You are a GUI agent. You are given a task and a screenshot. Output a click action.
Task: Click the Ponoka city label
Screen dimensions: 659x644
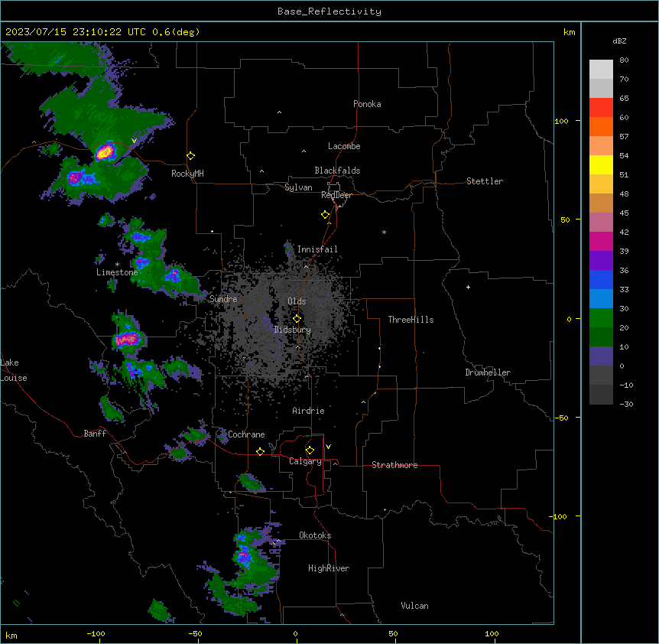click(x=367, y=104)
